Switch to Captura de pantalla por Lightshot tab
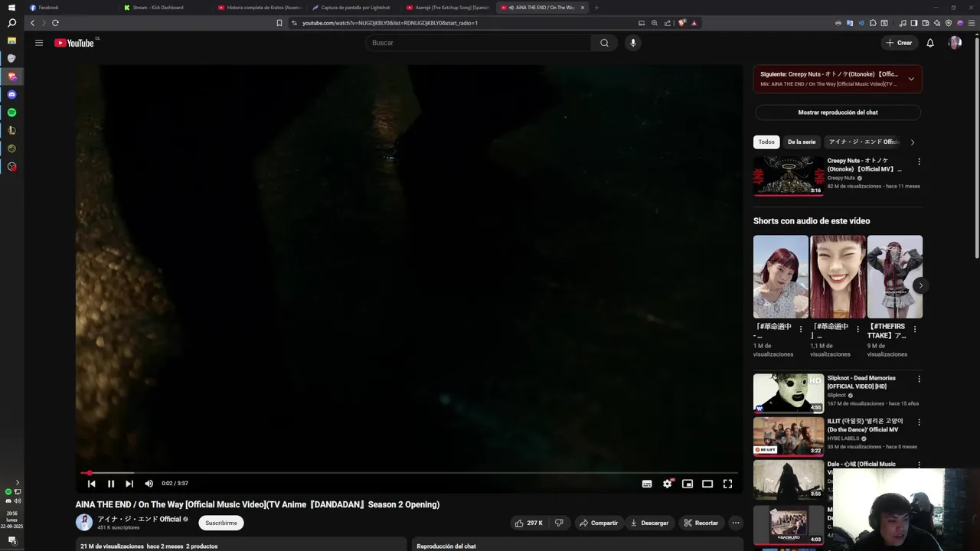The height and width of the screenshot is (551, 980). 354,8
